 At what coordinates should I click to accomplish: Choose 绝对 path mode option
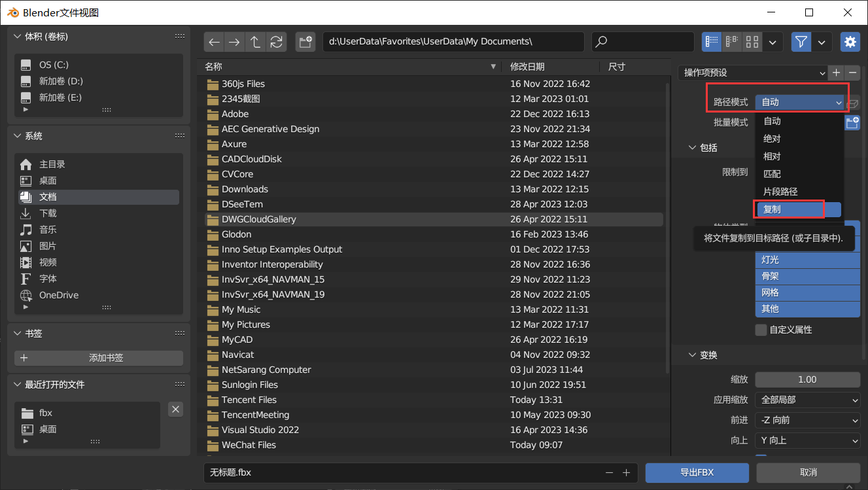click(799, 139)
